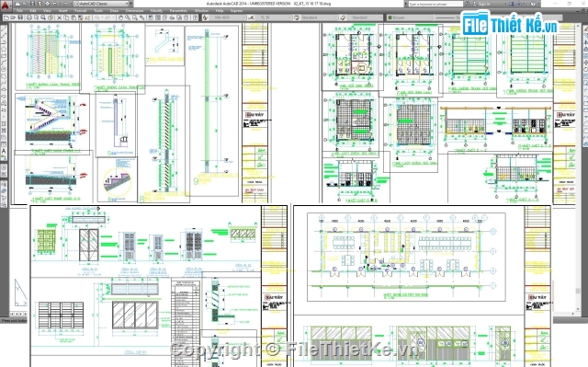Open the table style Standard dropdown
588x367 pixels.
pos(318,17)
